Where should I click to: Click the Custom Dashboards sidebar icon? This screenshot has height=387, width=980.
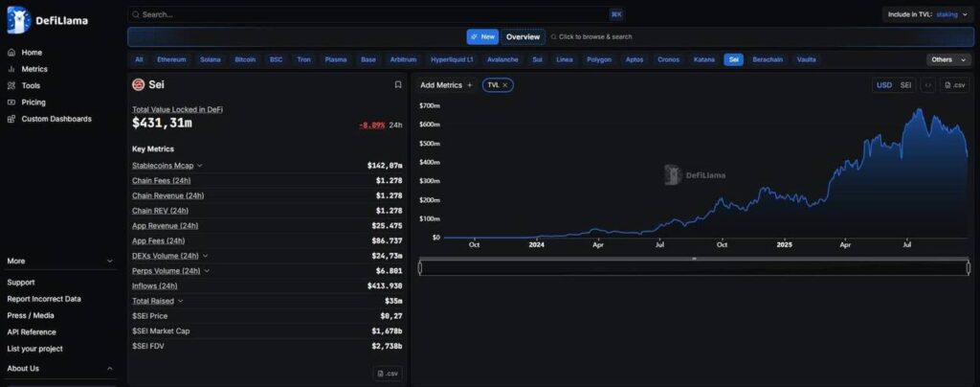coord(11,119)
